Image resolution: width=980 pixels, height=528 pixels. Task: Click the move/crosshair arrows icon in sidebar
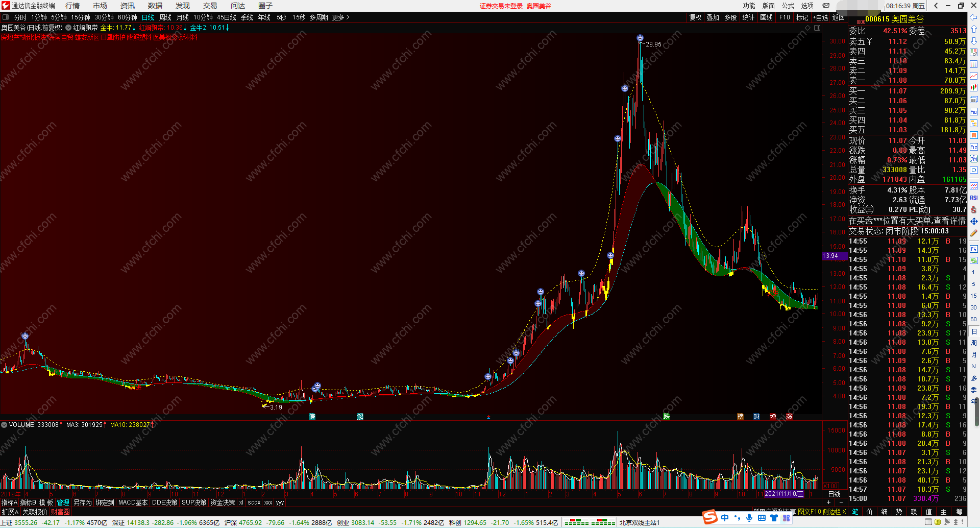click(974, 221)
